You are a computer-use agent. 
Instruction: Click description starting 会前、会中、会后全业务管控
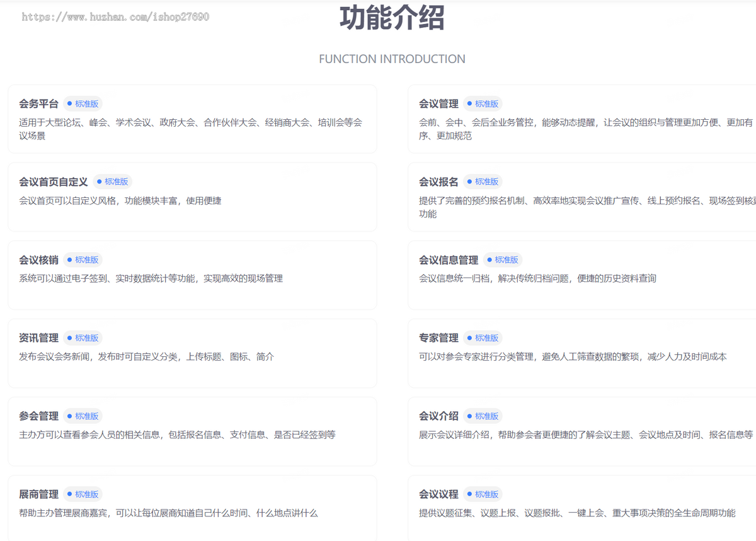[587, 129]
